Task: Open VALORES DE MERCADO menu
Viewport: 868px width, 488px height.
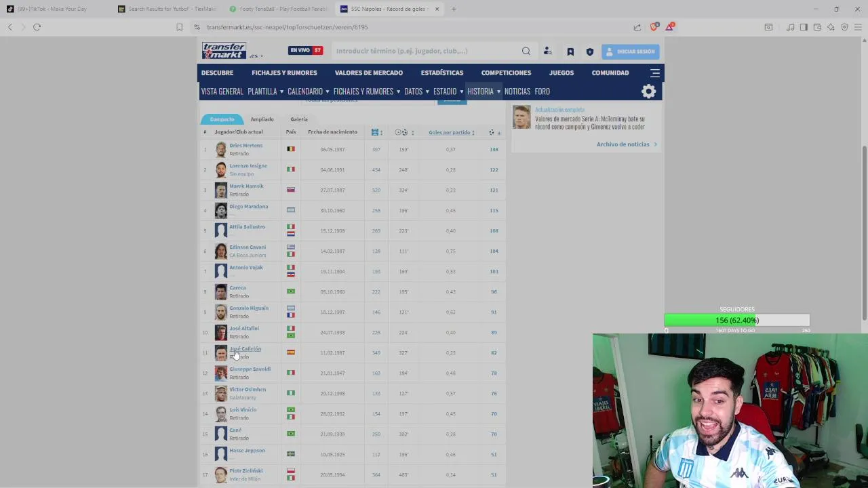Action: (x=369, y=73)
